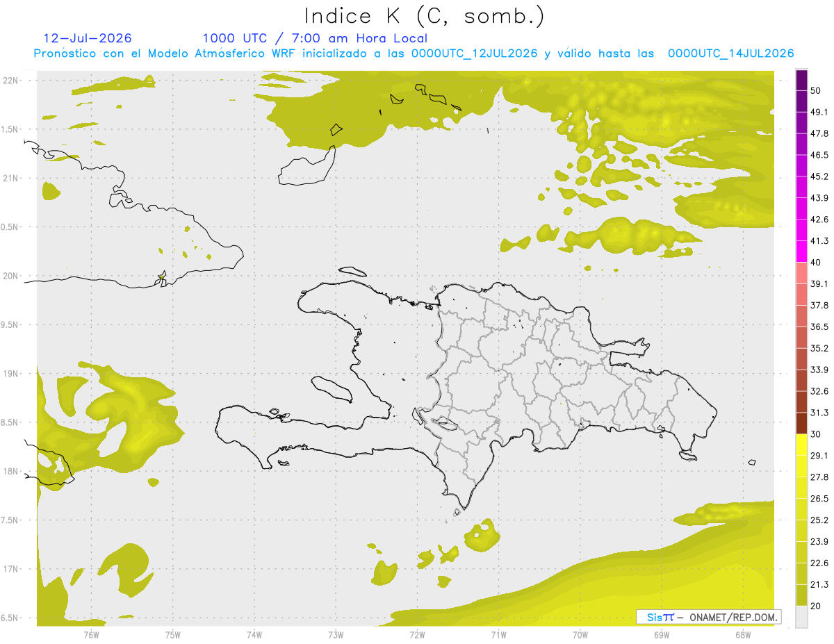
Task: Click "1000 UTC / 7:00 am Hora Local"
Action: click(x=315, y=38)
